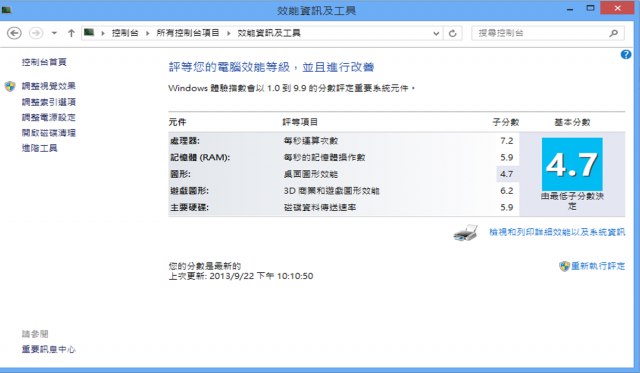The height and width of the screenshot is (373, 640).
Task: Open 調整電源設定 link
Action: point(49,118)
